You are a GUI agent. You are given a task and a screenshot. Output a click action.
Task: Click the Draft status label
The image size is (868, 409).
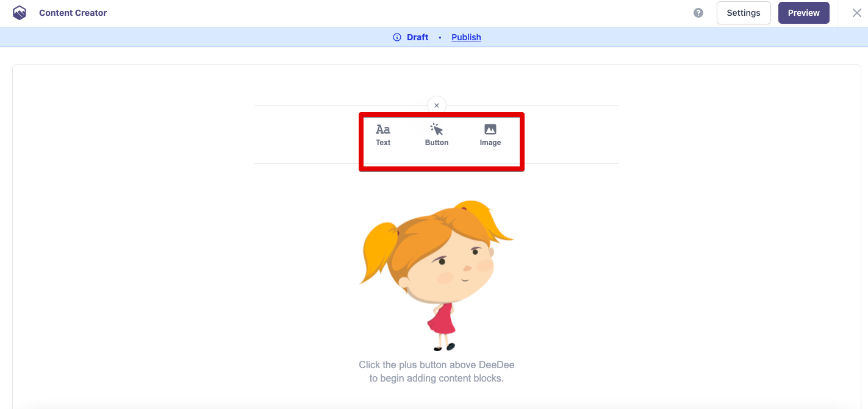(417, 37)
